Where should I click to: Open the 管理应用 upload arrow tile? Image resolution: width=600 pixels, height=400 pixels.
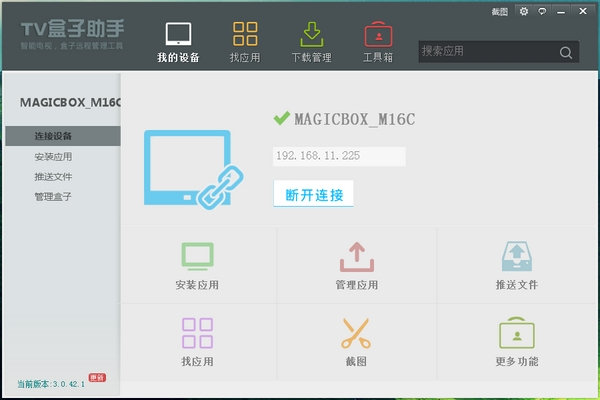tap(357, 266)
